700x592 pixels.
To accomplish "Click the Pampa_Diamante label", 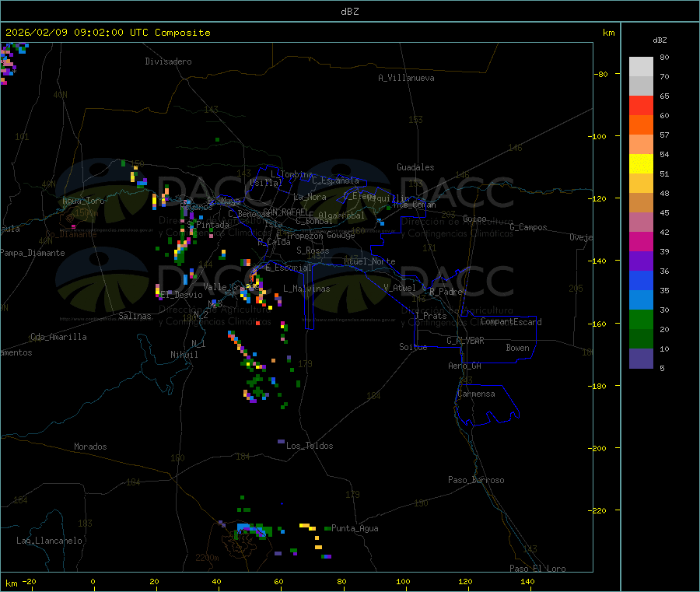I will point(32,253).
